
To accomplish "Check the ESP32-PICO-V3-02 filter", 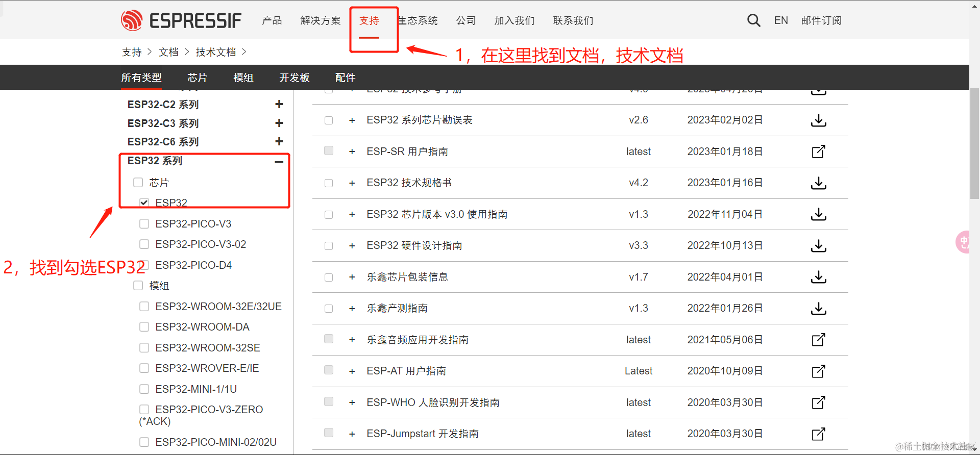I will pyautogui.click(x=144, y=244).
